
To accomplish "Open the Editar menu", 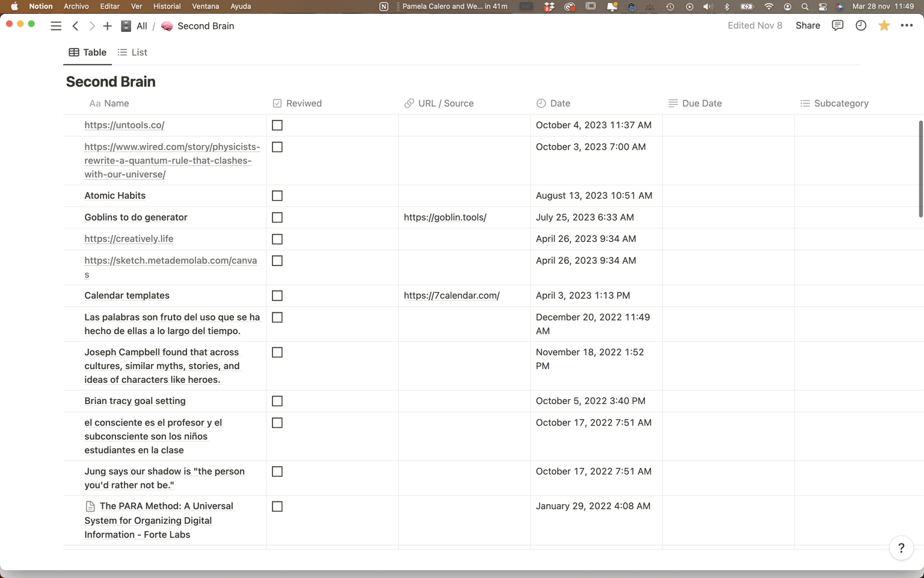I will coord(109,6).
